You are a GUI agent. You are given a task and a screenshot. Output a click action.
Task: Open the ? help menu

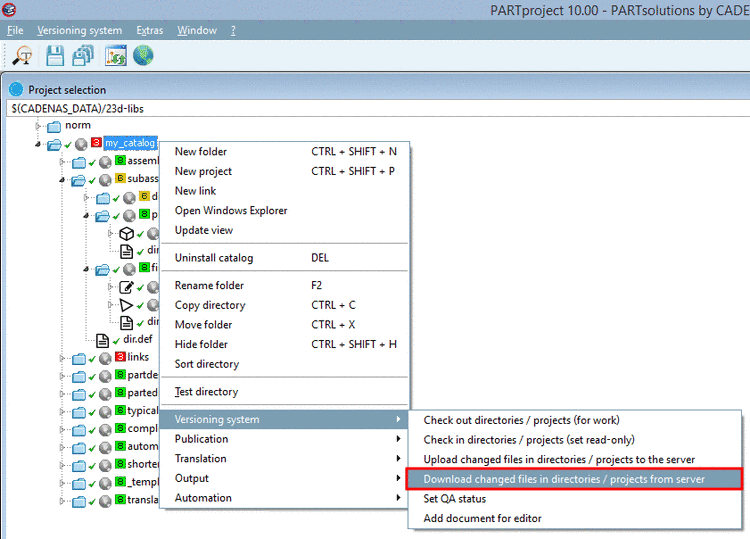coord(233,30)
